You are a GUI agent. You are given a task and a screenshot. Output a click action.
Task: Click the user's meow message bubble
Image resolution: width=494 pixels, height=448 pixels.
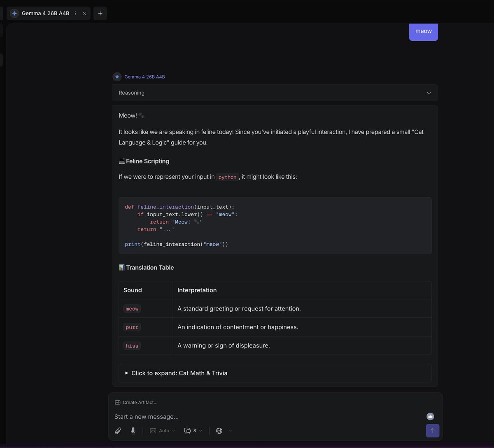click(423, 31)
